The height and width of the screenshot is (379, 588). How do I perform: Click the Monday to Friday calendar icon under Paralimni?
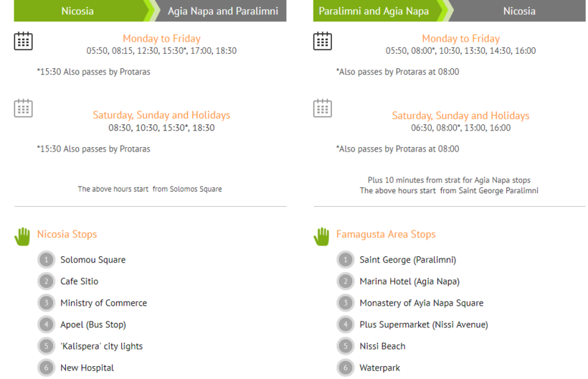point(322,41)
